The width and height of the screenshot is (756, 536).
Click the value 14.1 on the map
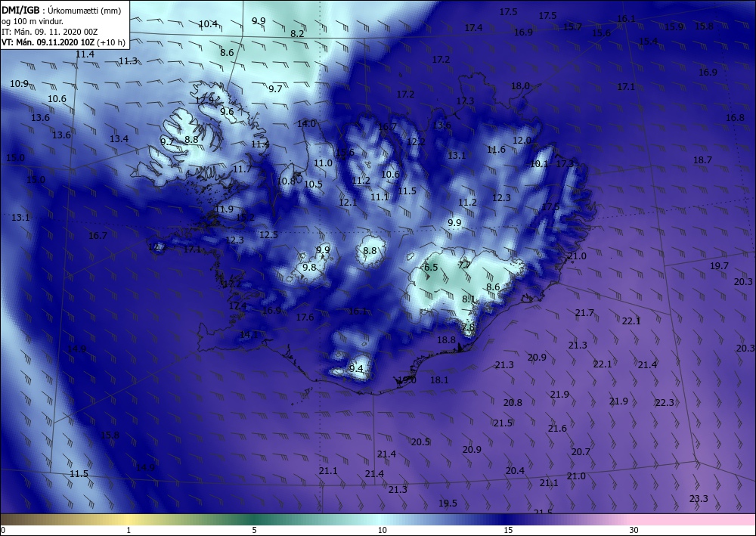click(249, 334)
